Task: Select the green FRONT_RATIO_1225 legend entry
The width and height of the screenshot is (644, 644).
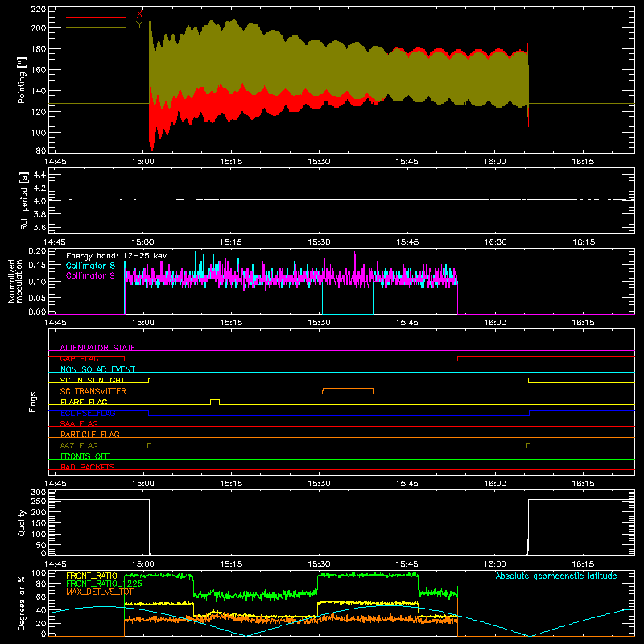Action: click(105, 584)
